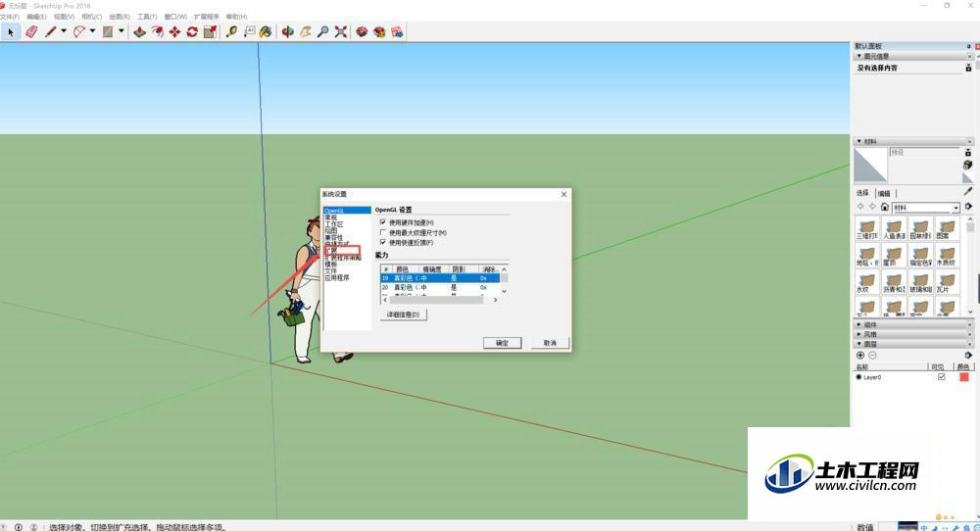Expand the 组件 panel
The width and height of the screenshot is (980, 531).
coord(859,325)
